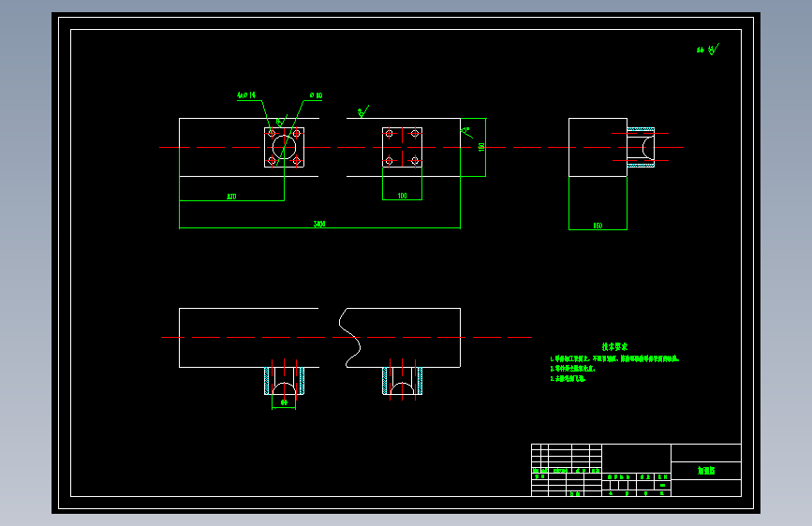Image resolution: width=812 pixels, height=526 pixels.
Task: Select the overall length dimension text 3404
Action: coord(319,225)
